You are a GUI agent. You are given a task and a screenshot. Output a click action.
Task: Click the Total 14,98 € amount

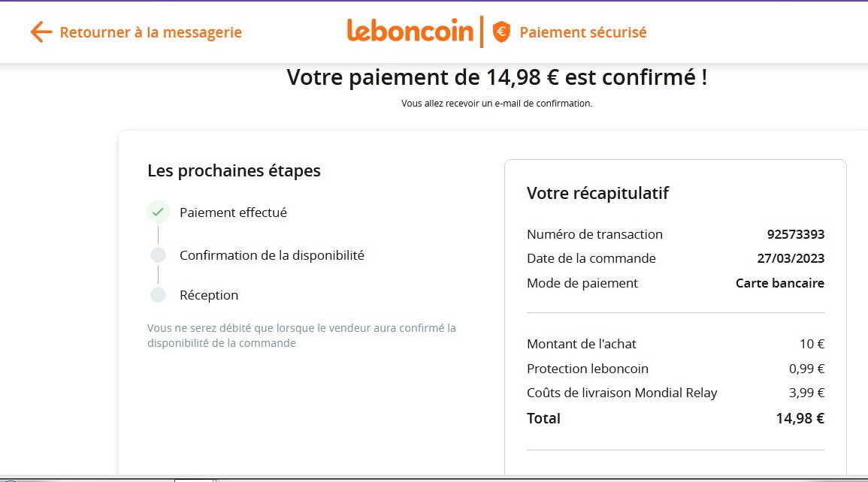800,418
